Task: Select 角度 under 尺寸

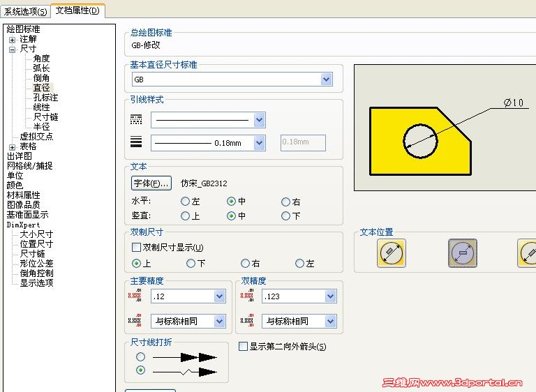Action: [x=41, y=59]
